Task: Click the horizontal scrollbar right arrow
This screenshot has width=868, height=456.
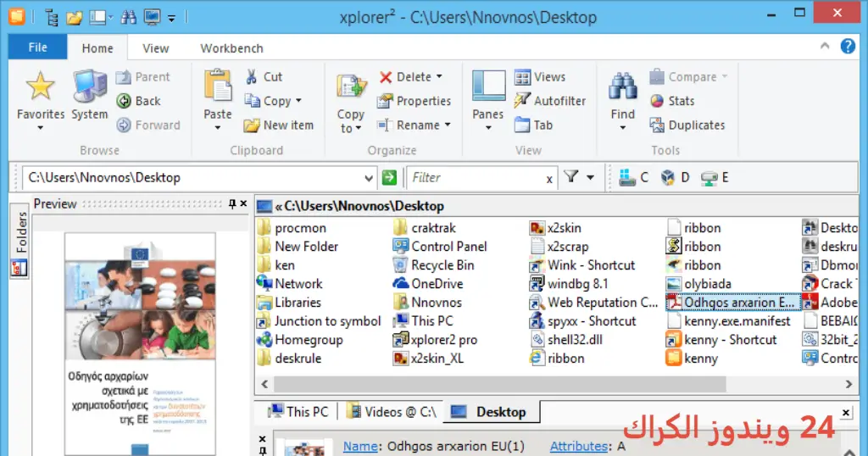Action: pos(849,383)
